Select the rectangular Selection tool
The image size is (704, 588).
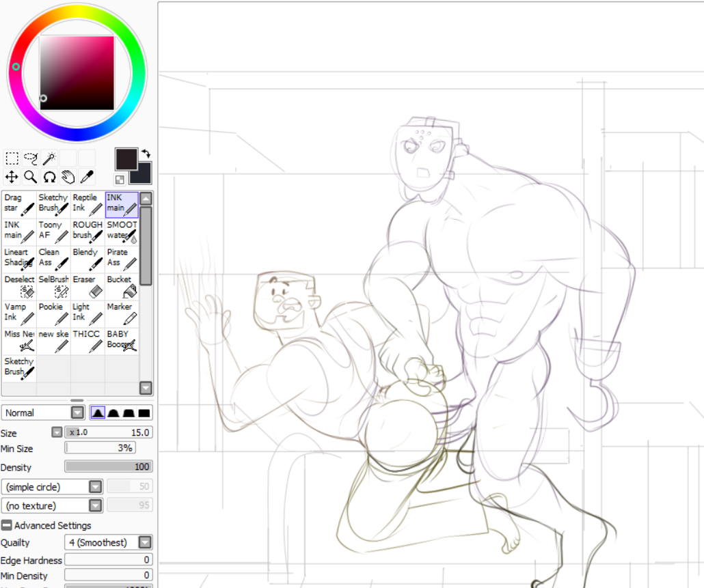(12, 159)
